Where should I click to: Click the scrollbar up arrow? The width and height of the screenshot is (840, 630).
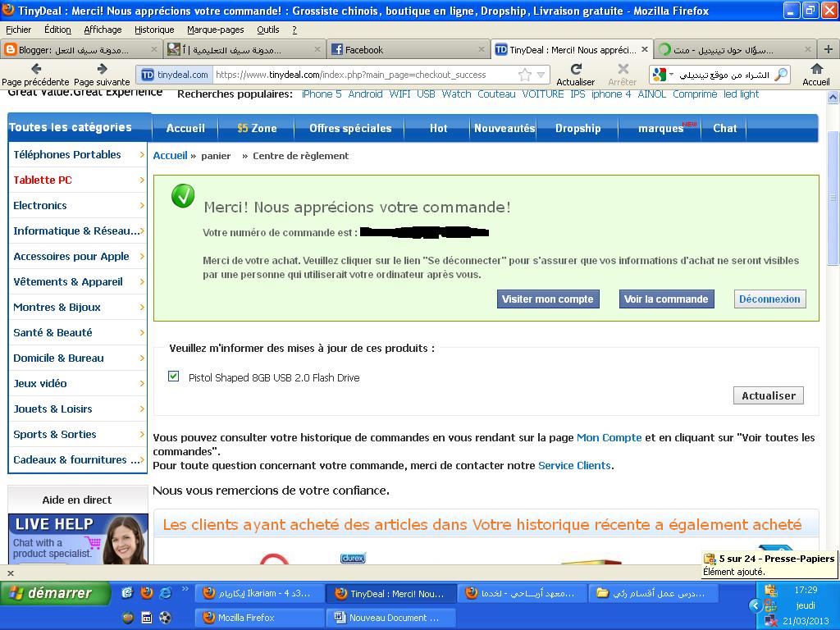(x=833, y=97)
